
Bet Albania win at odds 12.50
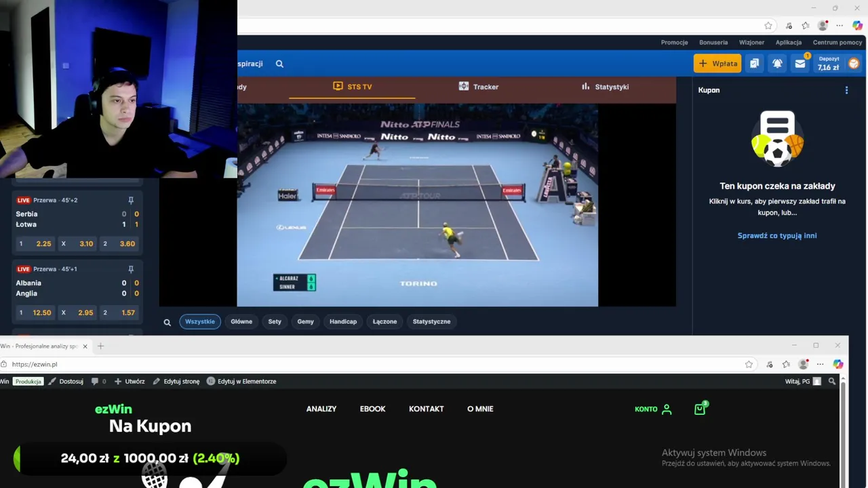tap(35, 313)
